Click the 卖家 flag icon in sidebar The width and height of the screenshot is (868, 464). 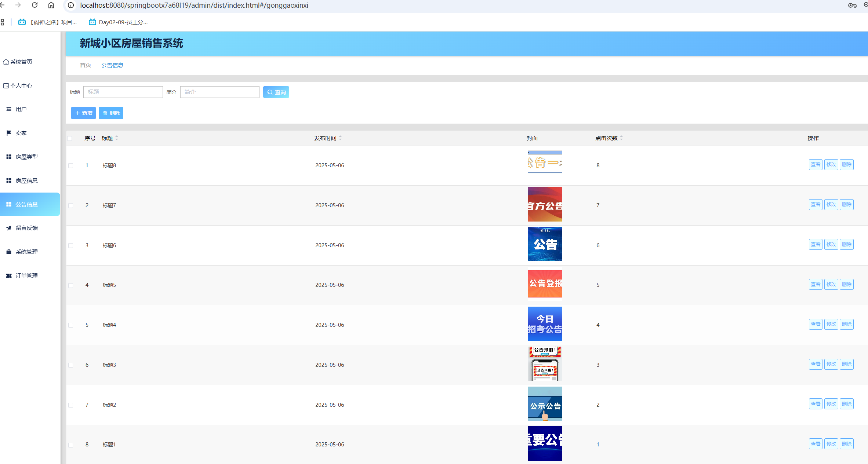pyautogui.click(x=9, y=133)
